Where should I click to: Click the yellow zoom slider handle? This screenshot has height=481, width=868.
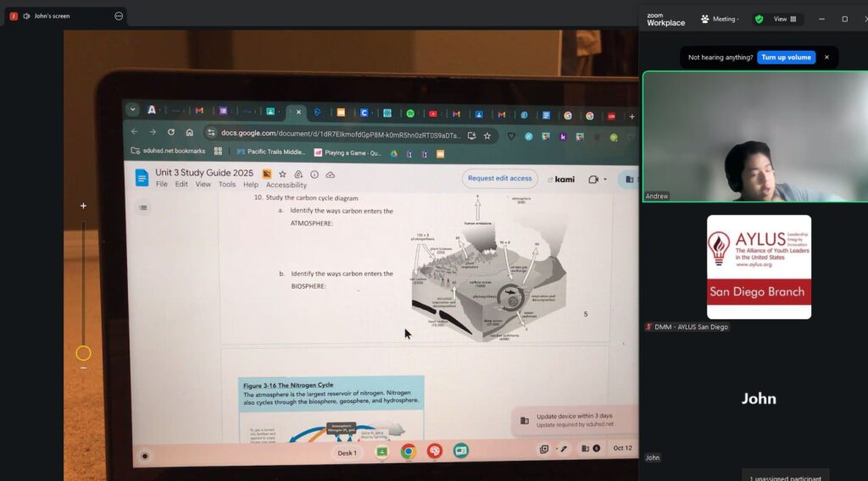pos(83,353)
